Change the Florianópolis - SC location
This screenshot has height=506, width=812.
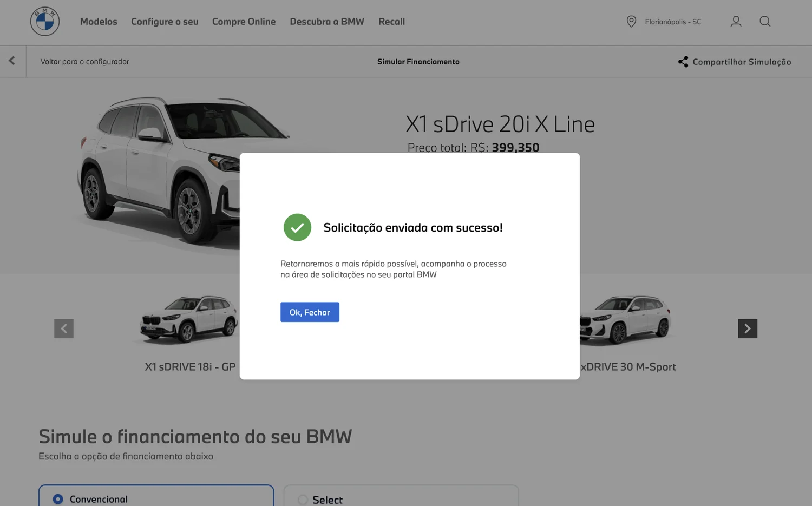[673, 22]
